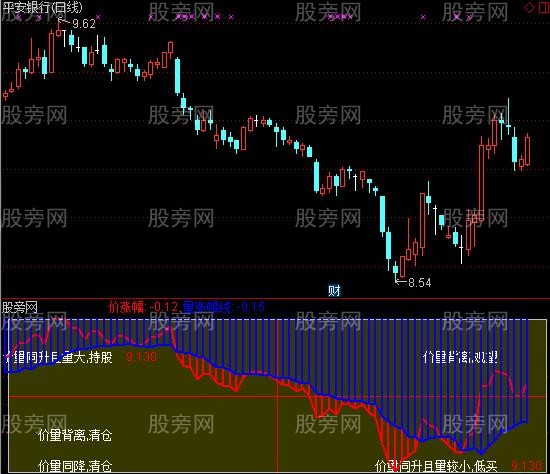Click the red split-pane icon beside the diamond
Screen dimensions: 550x474
(544, 7)
